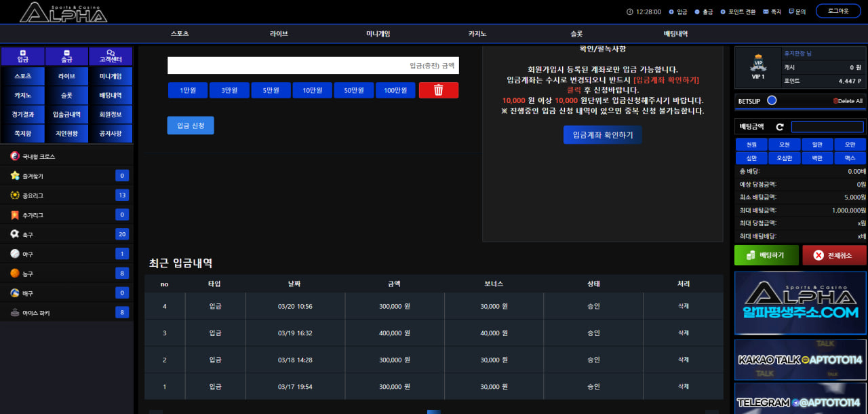This screenshot has width=868, height=414.
Task: Open messages via envelope icon (쪽지)
Action: coord(766,12)
